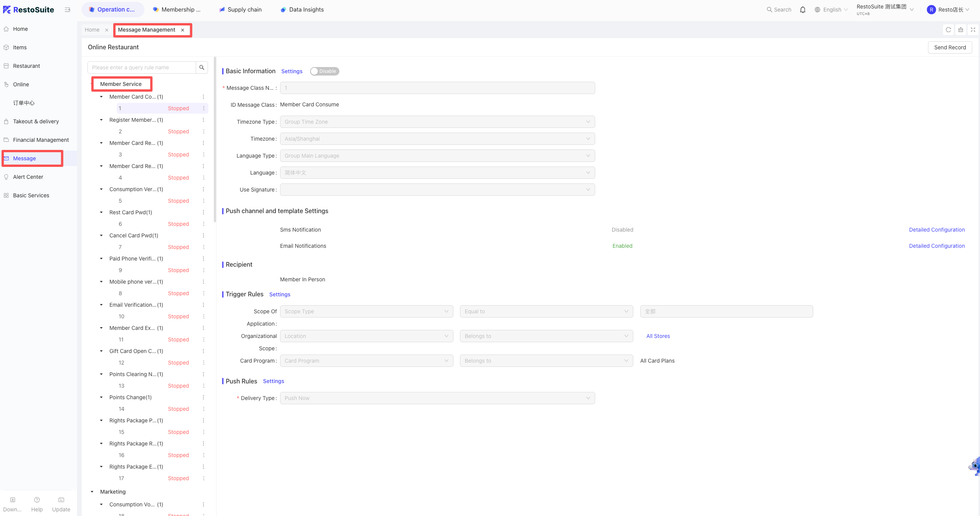Click the query rule name input
Image resolution: width=980 pixels, height=516 pixels.
tap(142, 67)
